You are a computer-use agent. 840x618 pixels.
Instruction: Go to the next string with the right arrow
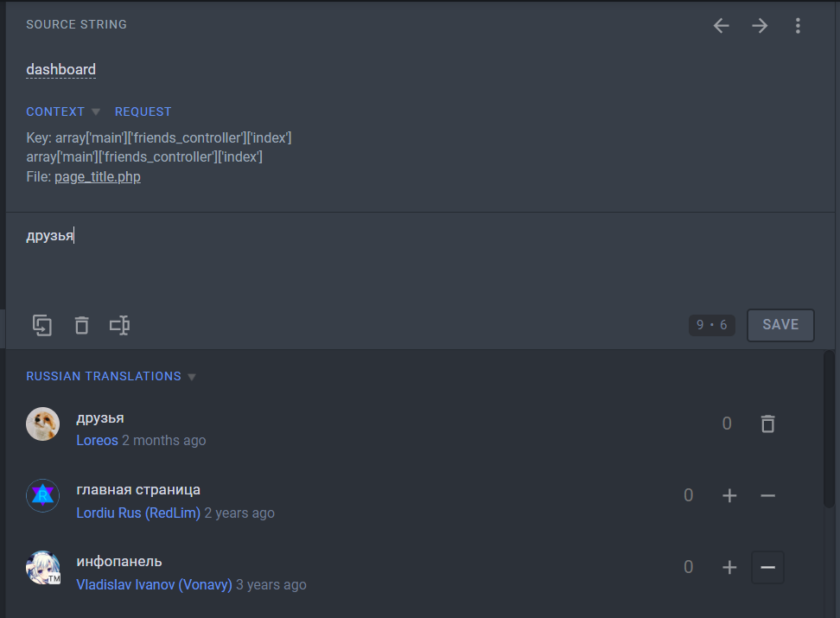pyautogui.click(x=760, y=25)
